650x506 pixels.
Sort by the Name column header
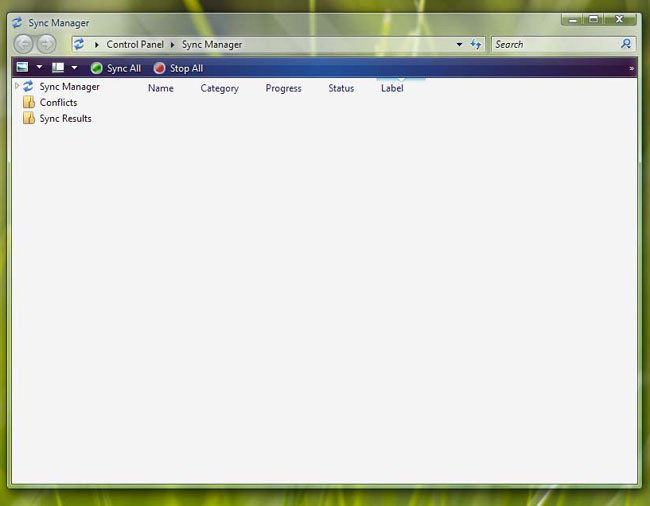click(161, 88)
